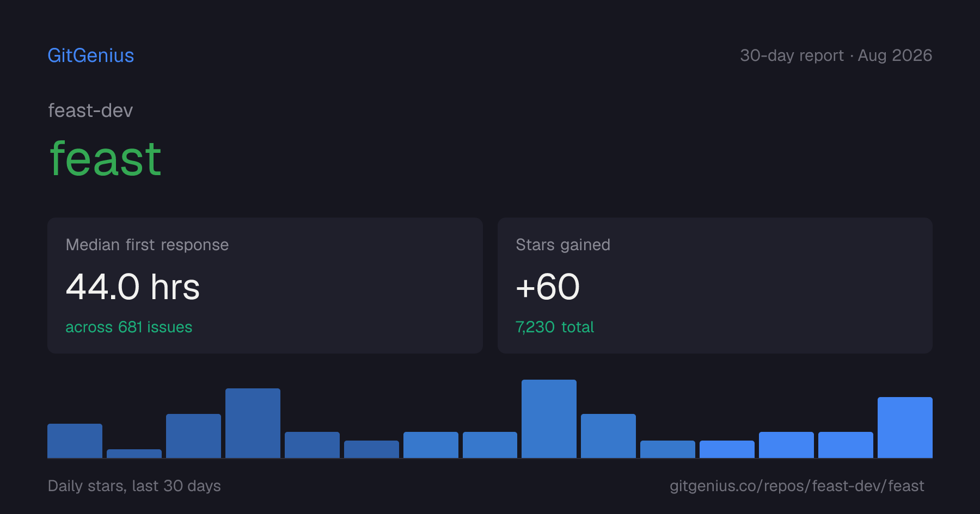Click the Daily stars, last 30 days caption
This screenshot has height=514, width=980.
pos(134,486)
